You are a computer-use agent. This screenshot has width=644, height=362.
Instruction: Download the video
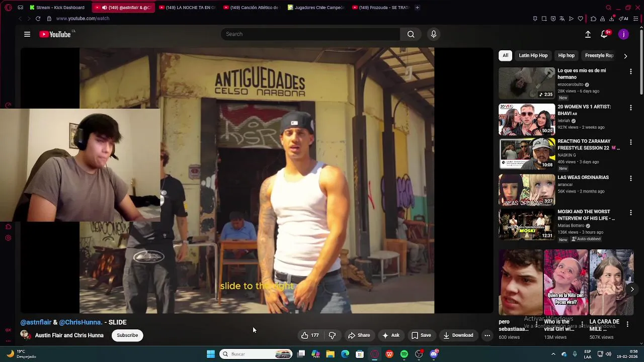(458, 335)
